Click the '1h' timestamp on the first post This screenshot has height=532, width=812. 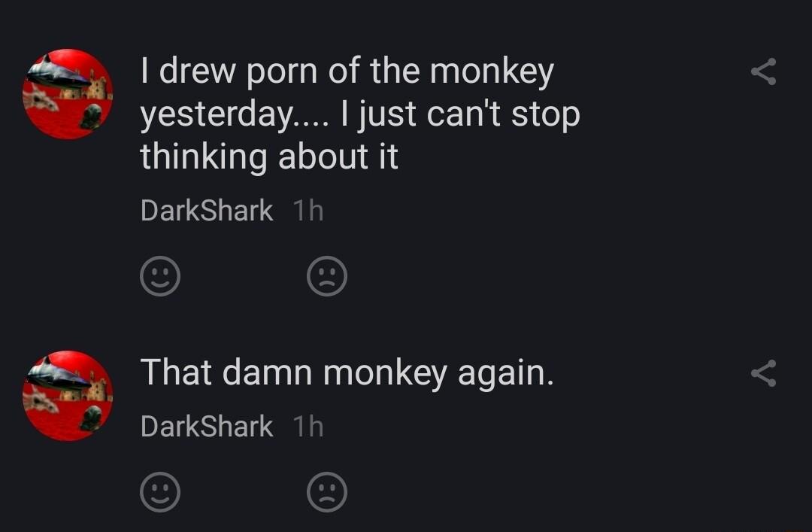307,211
